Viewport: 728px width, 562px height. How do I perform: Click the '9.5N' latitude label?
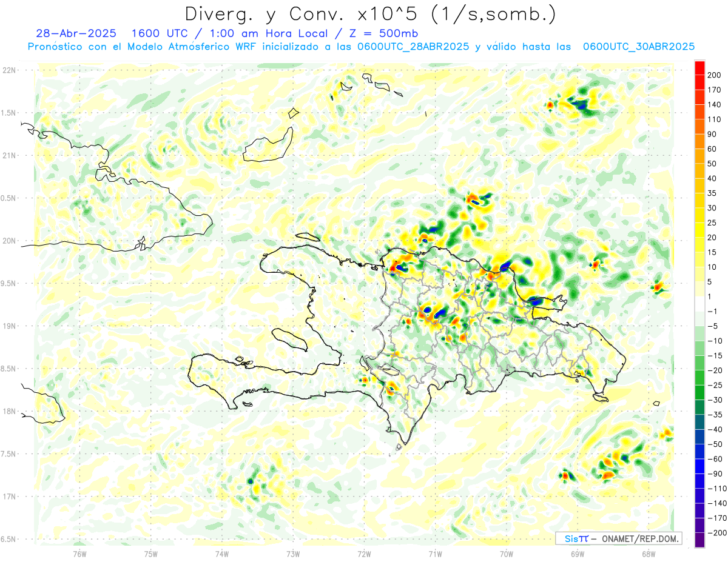(x=9, y=283)
